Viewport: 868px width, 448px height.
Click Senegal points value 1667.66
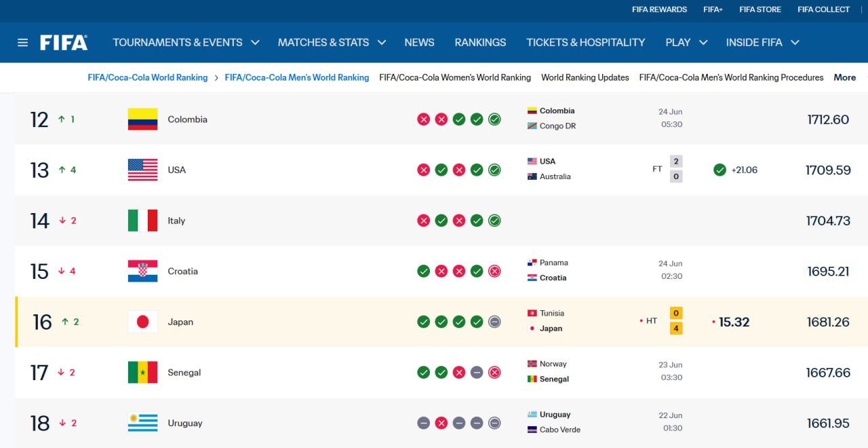[828, 373]
